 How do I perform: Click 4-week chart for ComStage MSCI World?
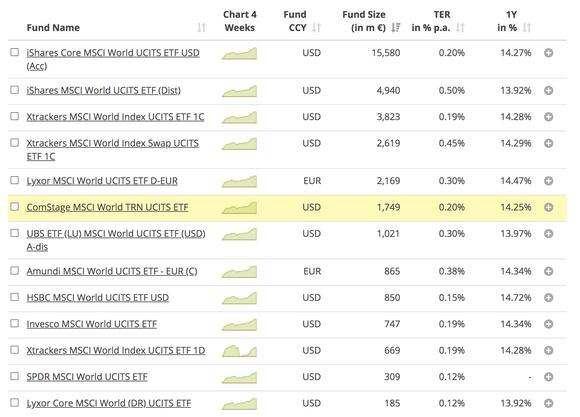tap(239, 208)
